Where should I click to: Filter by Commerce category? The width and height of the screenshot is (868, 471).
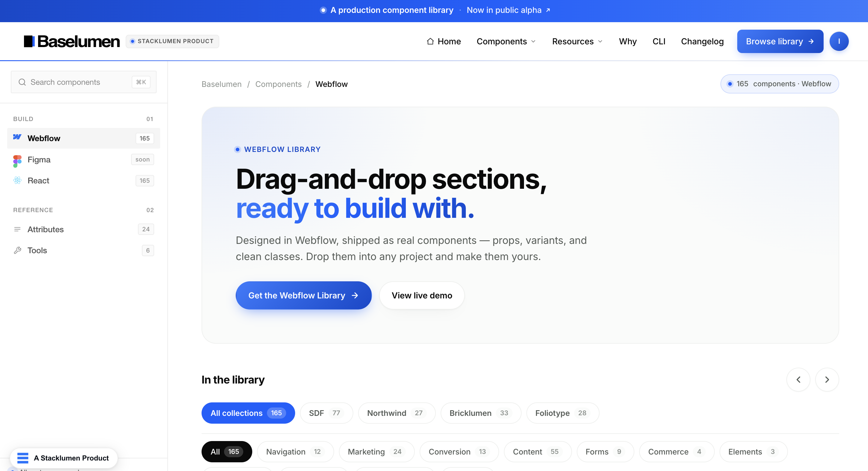[677, 452]
